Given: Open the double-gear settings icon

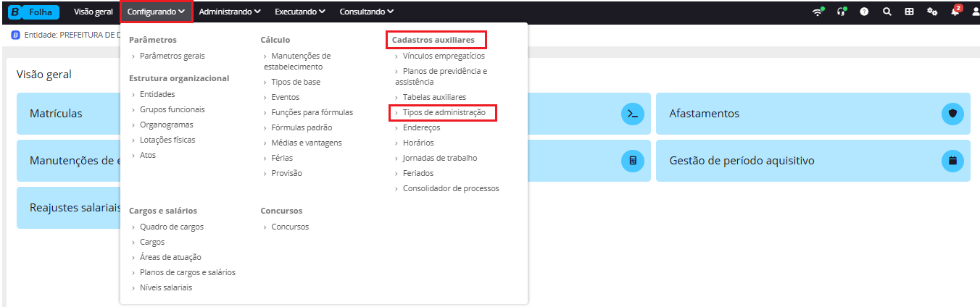Looking at the screenshot, I should point(932,12).
